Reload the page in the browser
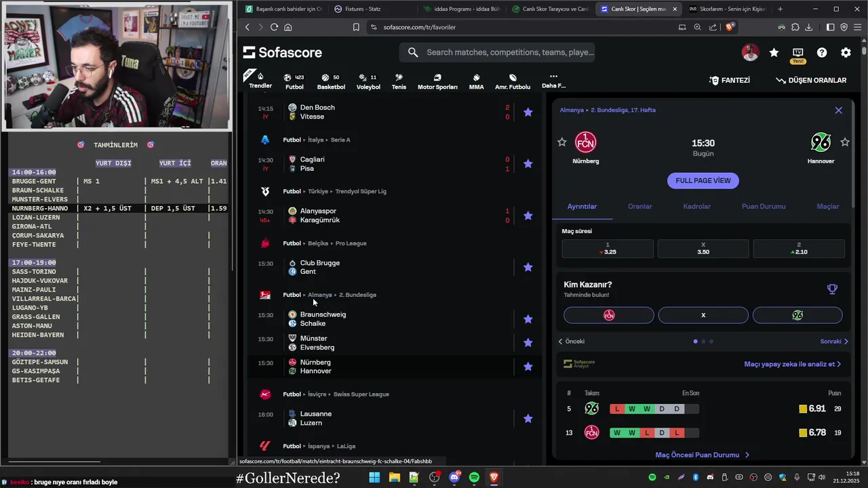The image size is (868, 488). (274, 27)
